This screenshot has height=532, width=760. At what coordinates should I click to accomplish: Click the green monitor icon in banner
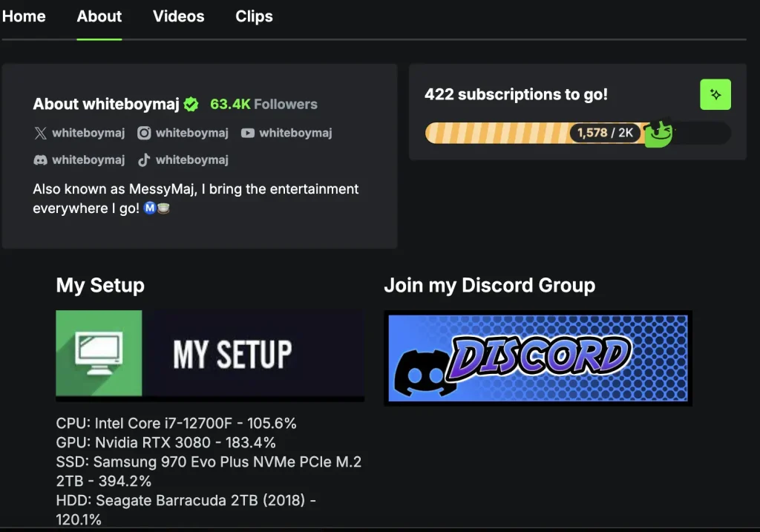(x=99, y=353)
